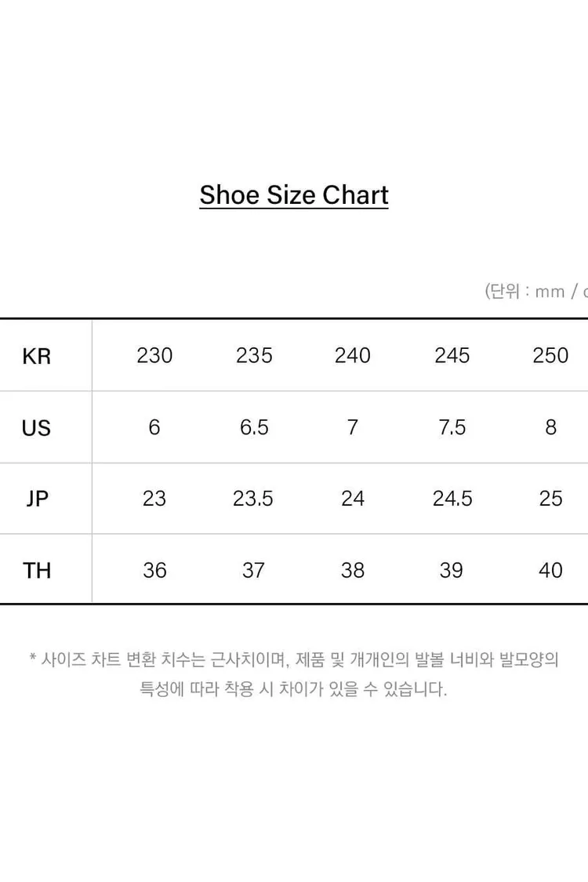Click TH size 36 cell
This screenshot has height=882, width=588.
point(154,571)
